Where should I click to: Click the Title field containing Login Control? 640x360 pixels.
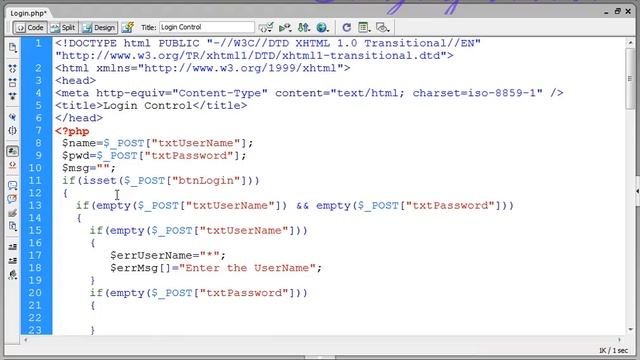coord(207,27)
